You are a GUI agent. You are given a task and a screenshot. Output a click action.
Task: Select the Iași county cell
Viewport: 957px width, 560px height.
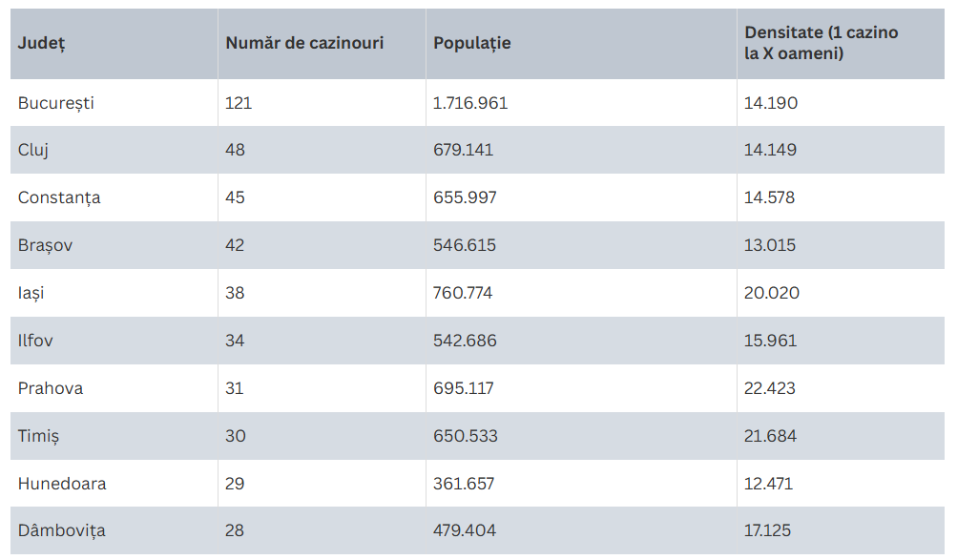click(x=31, y=293)
